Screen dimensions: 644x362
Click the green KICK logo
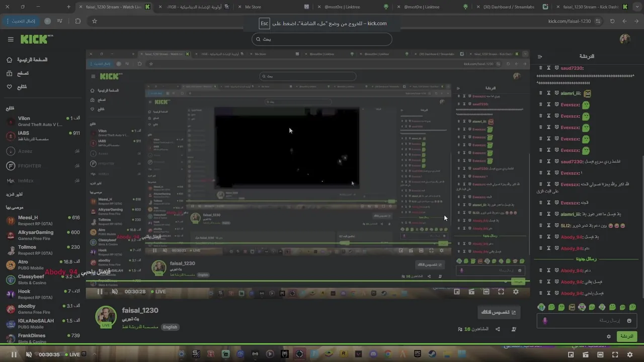(36, 39)
